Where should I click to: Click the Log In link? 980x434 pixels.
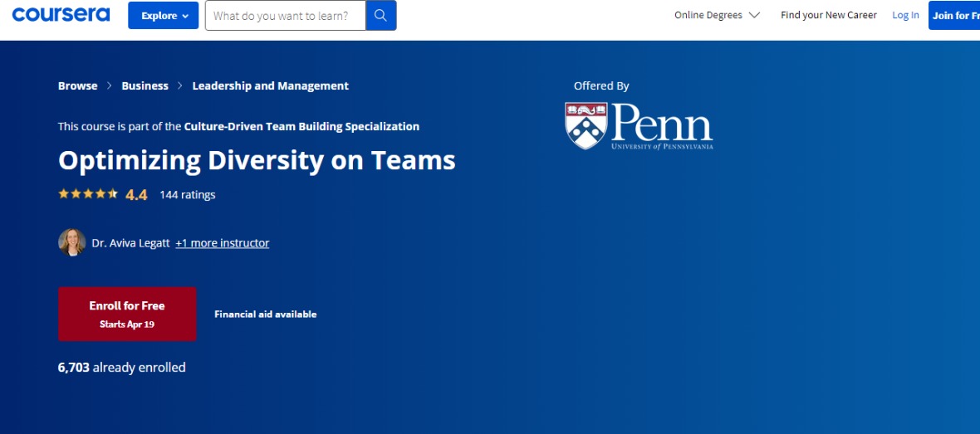(905, 15)
